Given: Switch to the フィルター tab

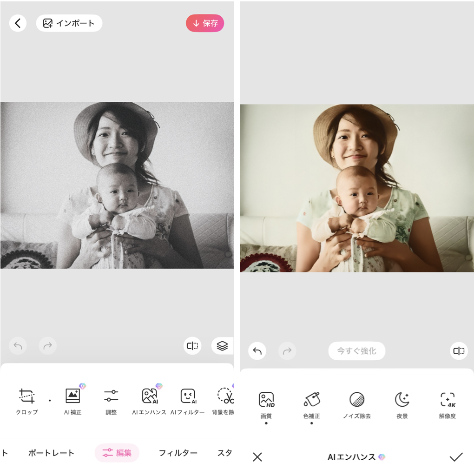Looking at the screenshot, I should point(178,453).
